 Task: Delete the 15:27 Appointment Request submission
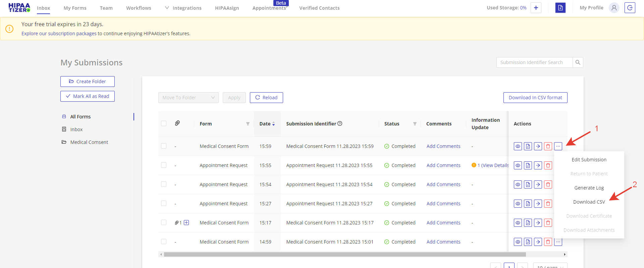point(548,204)
